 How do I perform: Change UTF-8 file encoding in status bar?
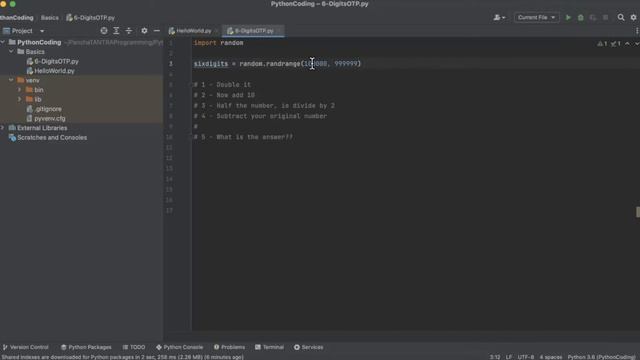coord(526,357)
